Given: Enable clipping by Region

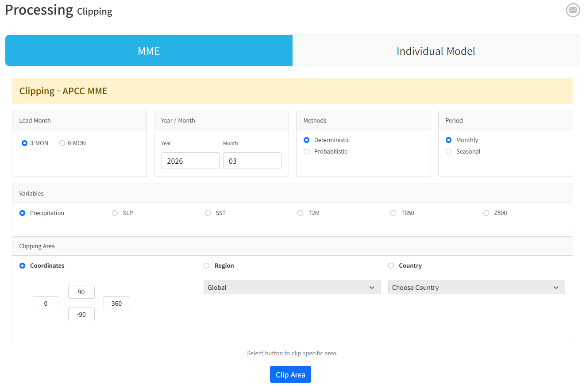Looking at the screenshot, I should tap(207, 266).
